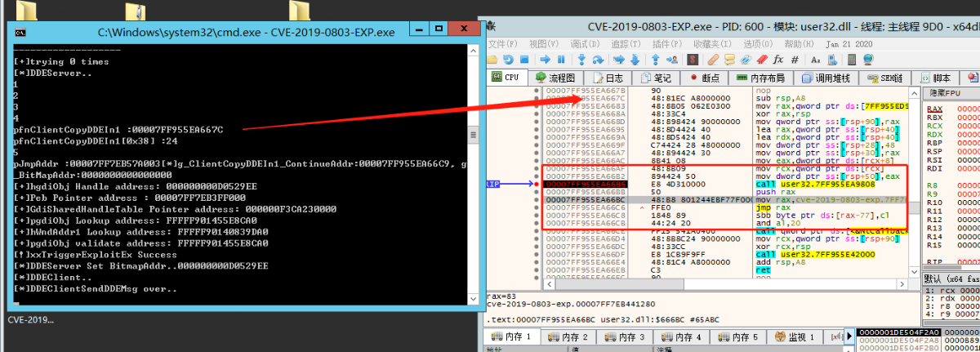Click the String references Az icon
The width and height of the screenshot is (980, 352).
click(x=815, y=59)
